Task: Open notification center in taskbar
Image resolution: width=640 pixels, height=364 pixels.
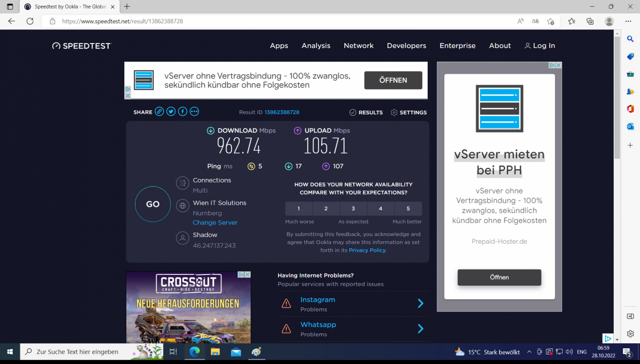Action: [627, 352]
